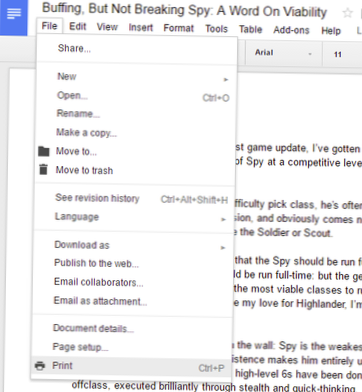
Task: Open the Format menu
Action: click(x=178, y=28)
